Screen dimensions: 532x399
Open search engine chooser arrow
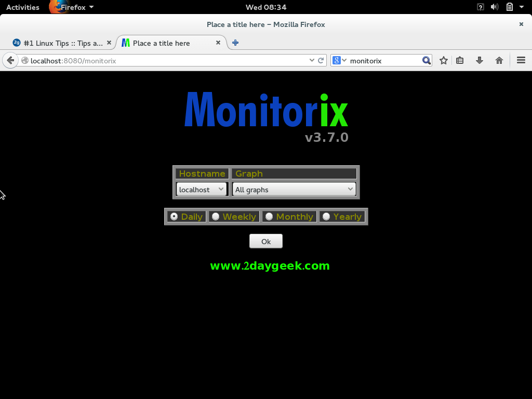tap(344, 60)
